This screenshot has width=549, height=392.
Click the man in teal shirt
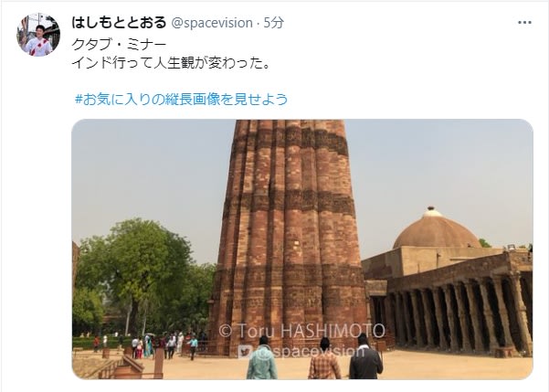(x=262, y=358)
